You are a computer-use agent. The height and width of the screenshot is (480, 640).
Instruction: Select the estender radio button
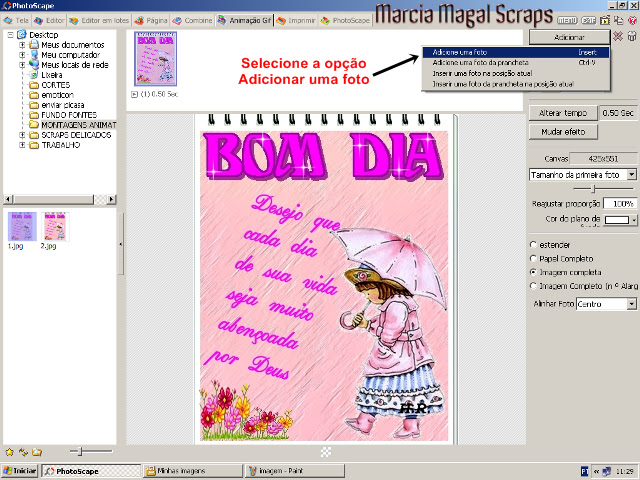533,244
